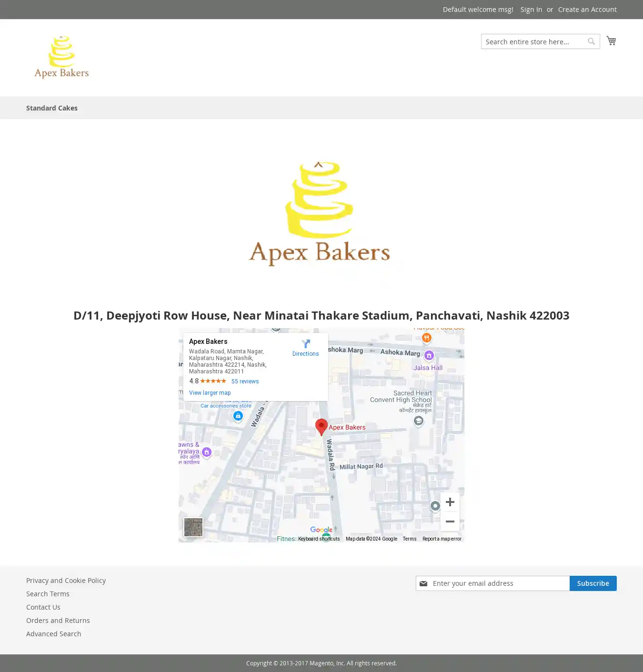Viewport: 643px width, 672px height.
Task: Open the Standard Cakes menu
Action: [52, 108]
